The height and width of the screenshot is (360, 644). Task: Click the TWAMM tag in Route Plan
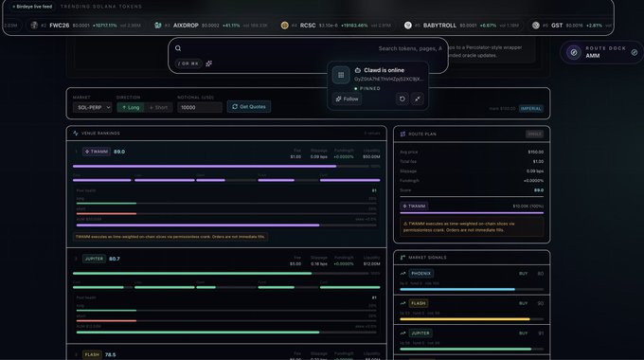(414, 206)
